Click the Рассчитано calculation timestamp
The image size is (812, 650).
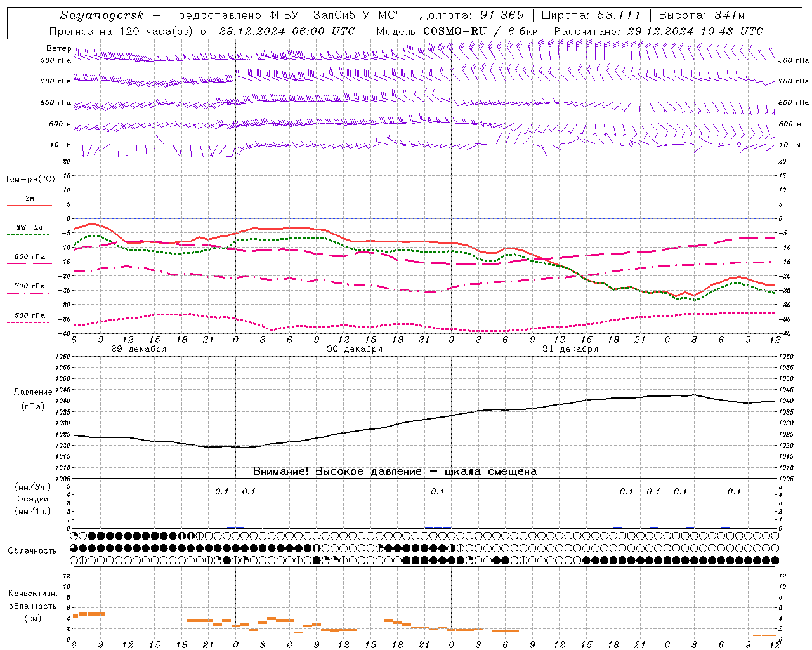click(658, 31)
